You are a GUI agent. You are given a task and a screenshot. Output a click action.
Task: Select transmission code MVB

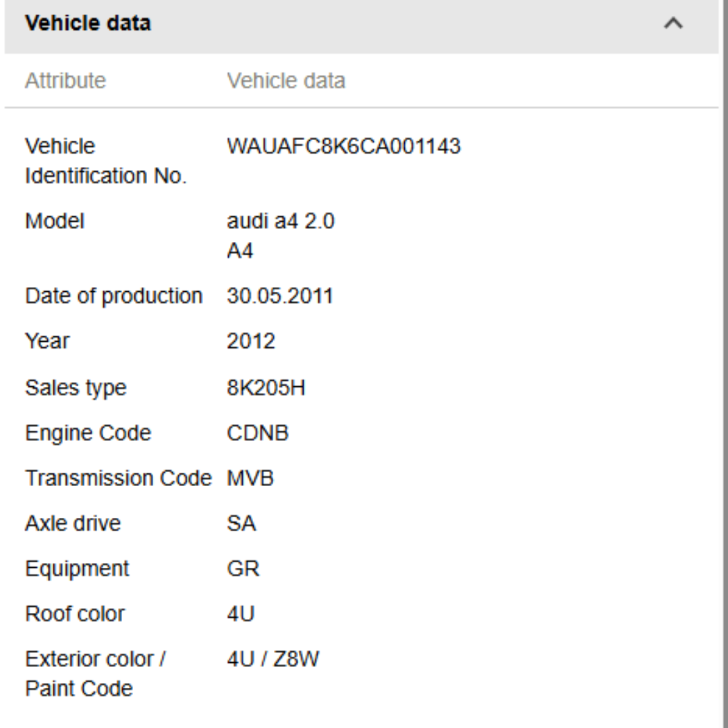click(250, 478)
